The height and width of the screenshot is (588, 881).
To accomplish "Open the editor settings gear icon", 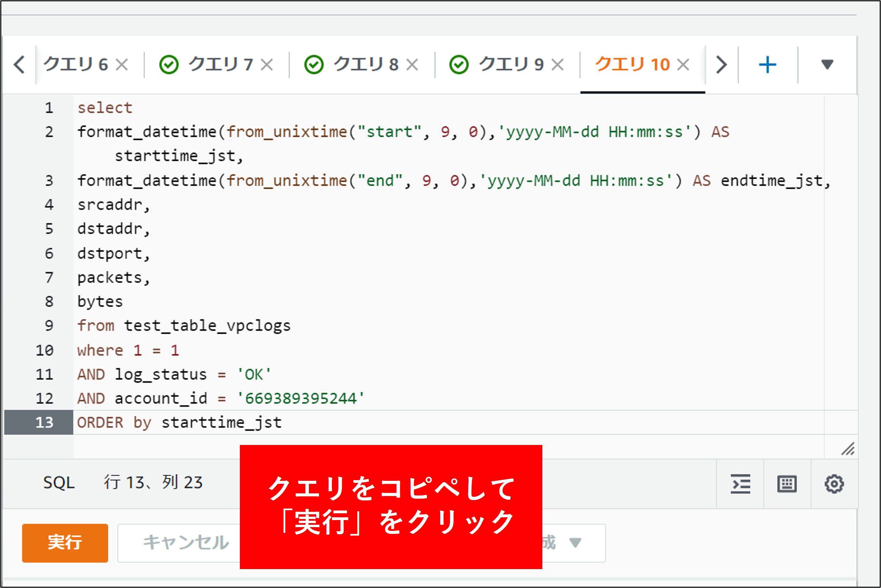I will (834, 484).
